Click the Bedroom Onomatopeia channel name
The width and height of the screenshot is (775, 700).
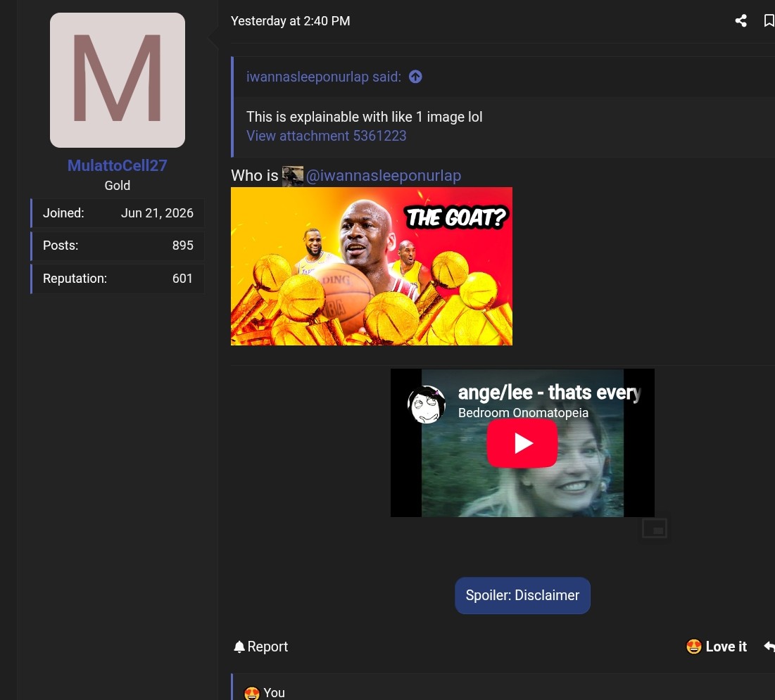523,413
